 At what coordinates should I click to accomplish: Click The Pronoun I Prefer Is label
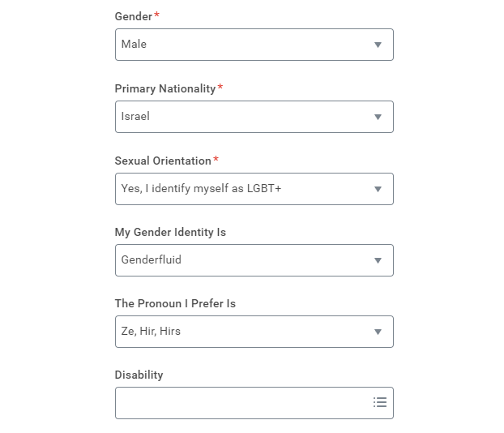(175, 303)
